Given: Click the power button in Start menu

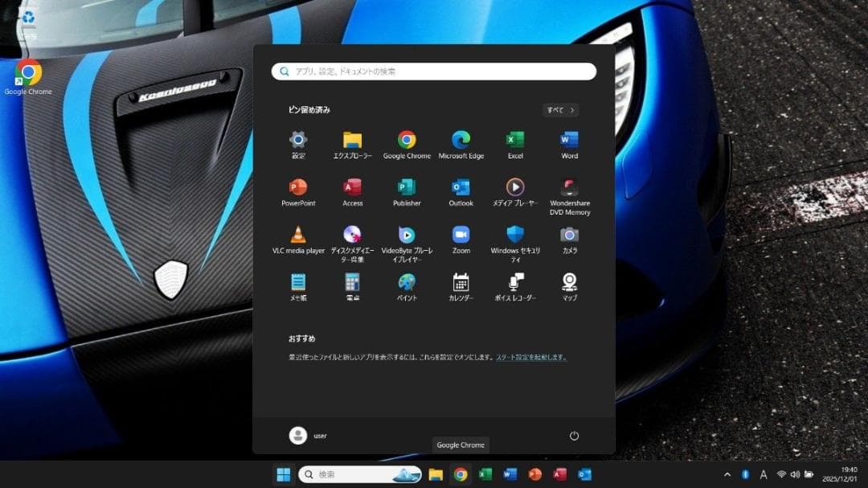Looking at the screenshot, I should coord(573,435).
